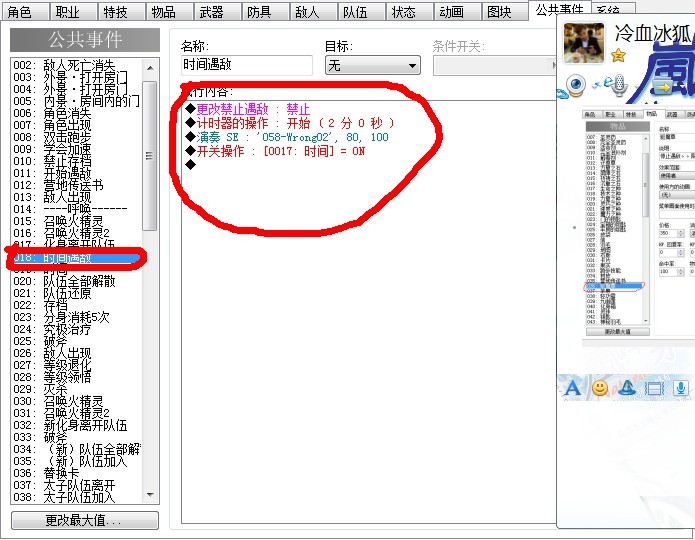Start a voice call with the microphone icon
695x540 pixels.
click(619, 86)
